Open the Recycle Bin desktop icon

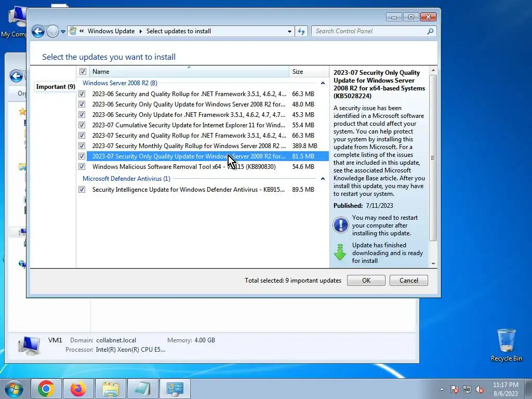(x=506, y=345)
